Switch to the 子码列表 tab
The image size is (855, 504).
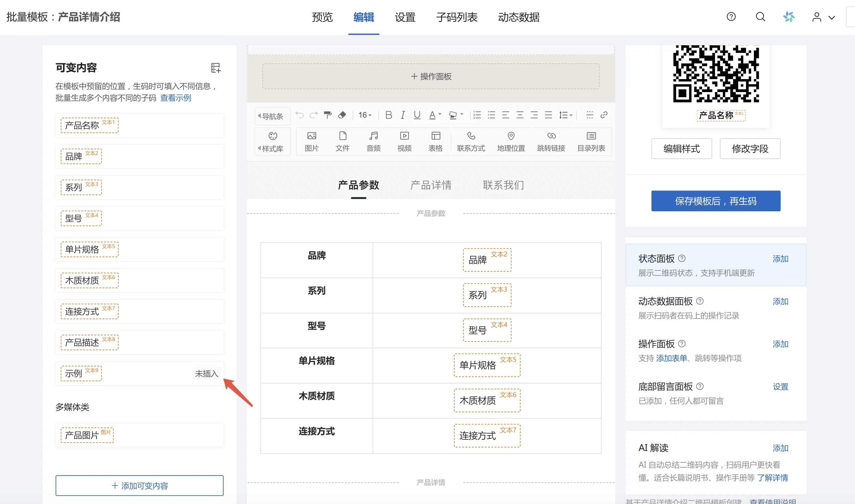click(x=457, y=17)
